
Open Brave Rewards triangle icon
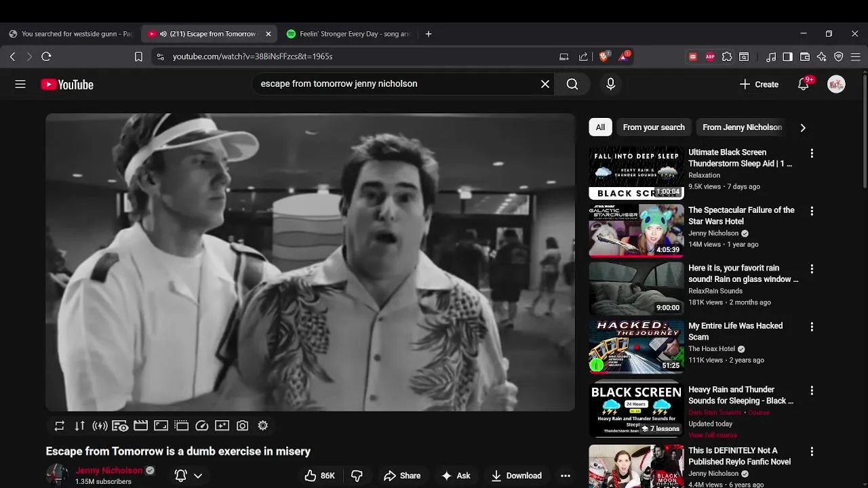(624, 56)
